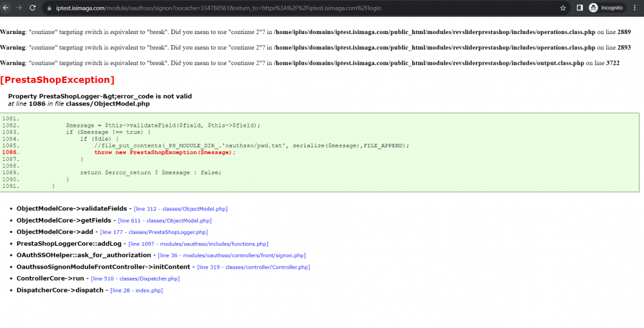Open the side panel icon
This screenshot has height=328, width=644.
[580, 8]
